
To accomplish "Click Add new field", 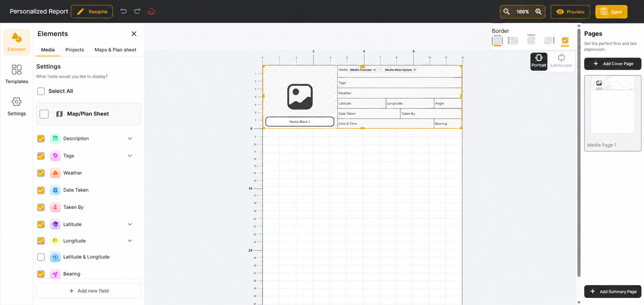I will click(x=89, y=291).
